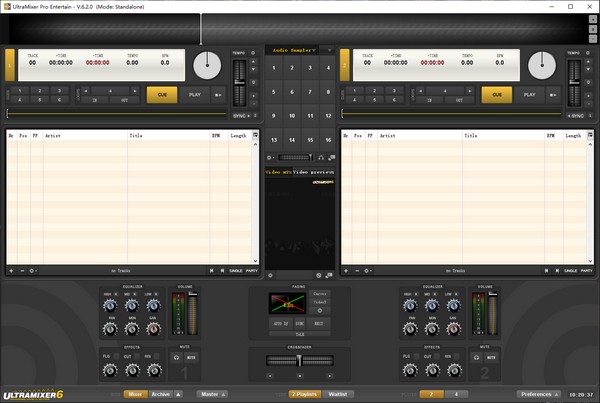This screenshot has width=600, height=403.
Task: Mute deck 2 with the MUTE button
Action: (x=491, y=357)
